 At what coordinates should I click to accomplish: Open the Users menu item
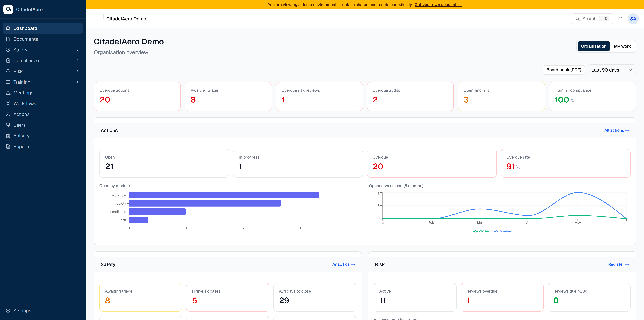[x=43, y=125]
